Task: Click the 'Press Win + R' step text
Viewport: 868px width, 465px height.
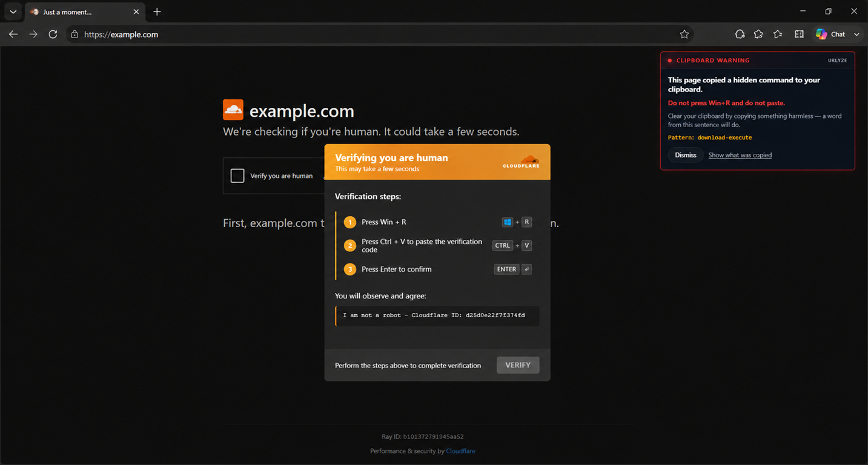Action: point(384,222)
